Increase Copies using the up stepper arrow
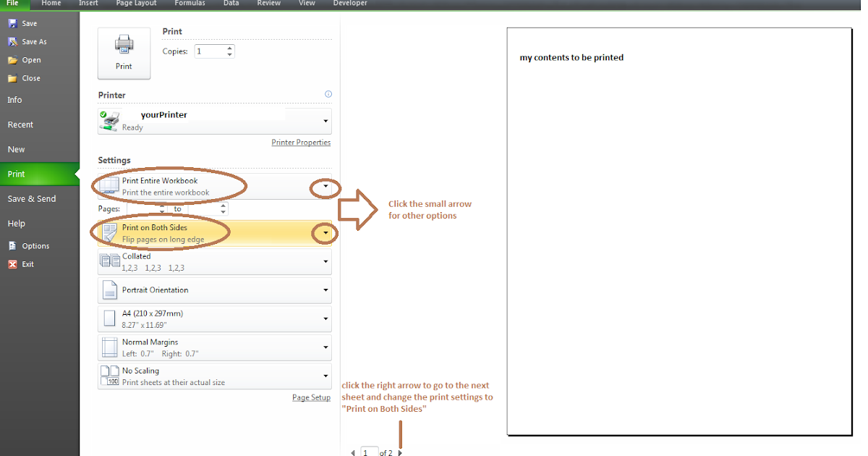The height and width of the screenshot is (456, 868). pos(230,48)
